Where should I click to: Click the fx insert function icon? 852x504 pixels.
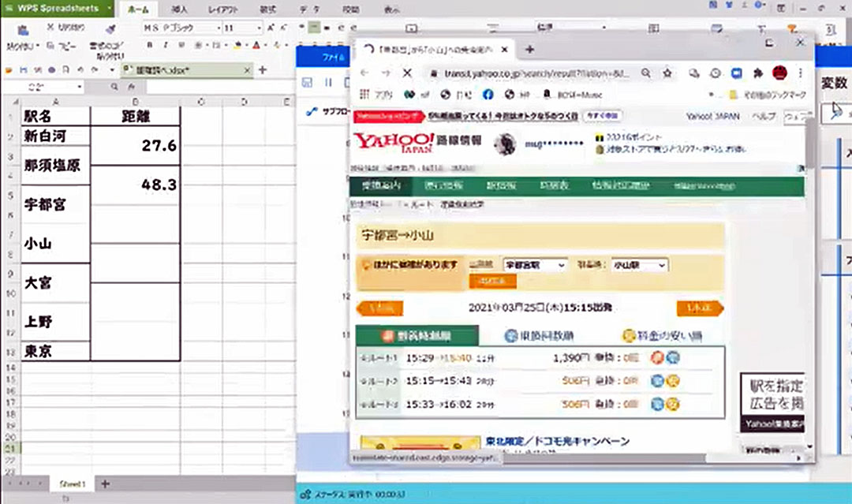pyautogui.click(x=132, y=86)
